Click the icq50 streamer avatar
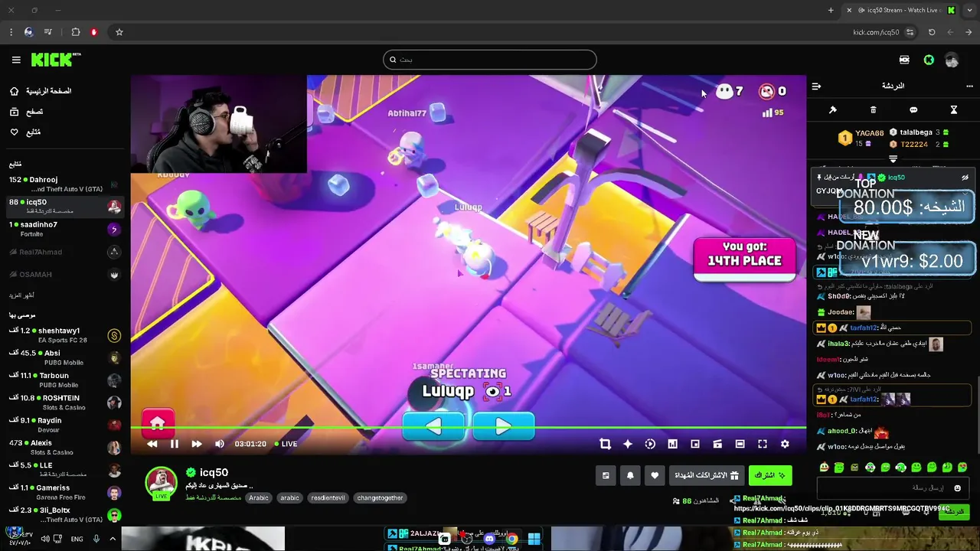The height and width of the screenshot is (551, 980). pos(161,483)
